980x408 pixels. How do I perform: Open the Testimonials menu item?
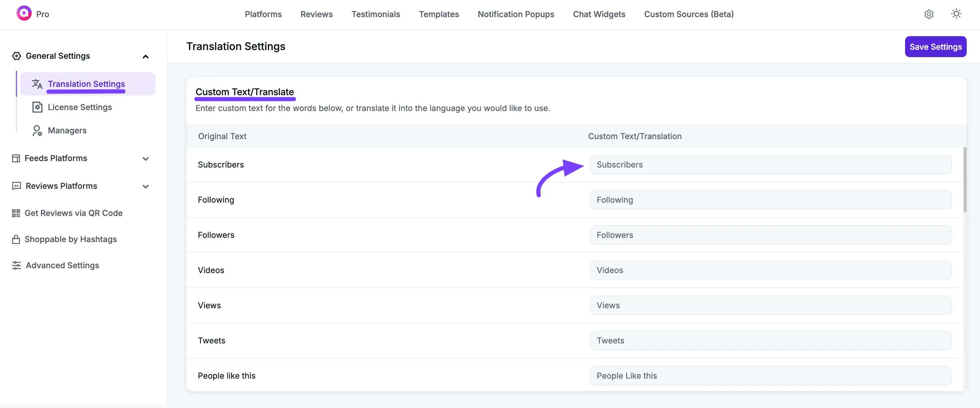click(x=376, y=14)
